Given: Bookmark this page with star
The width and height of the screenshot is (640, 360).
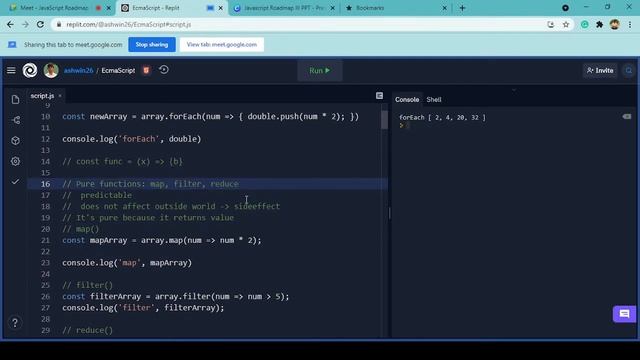Looking at the screenshot, I should pos(566,24).
